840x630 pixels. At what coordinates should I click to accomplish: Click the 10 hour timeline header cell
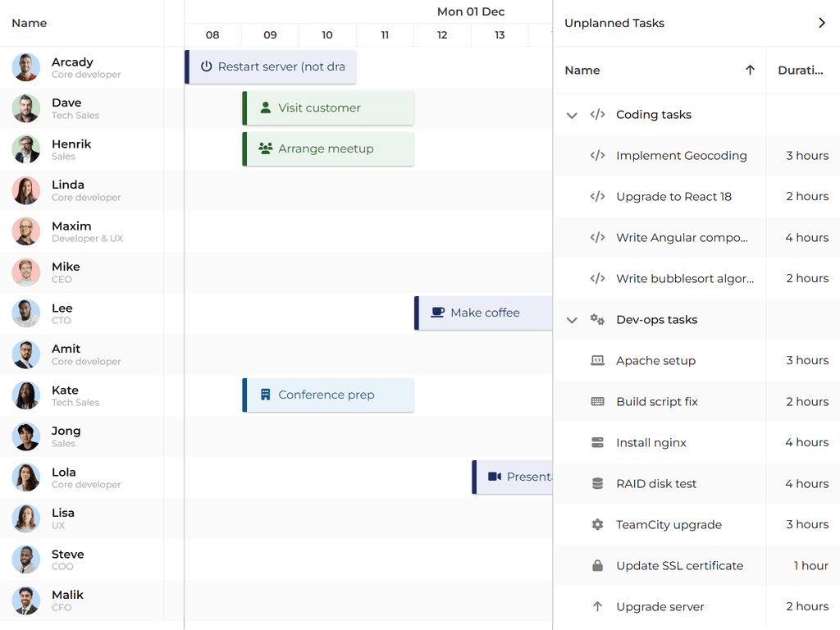point(327,34)
